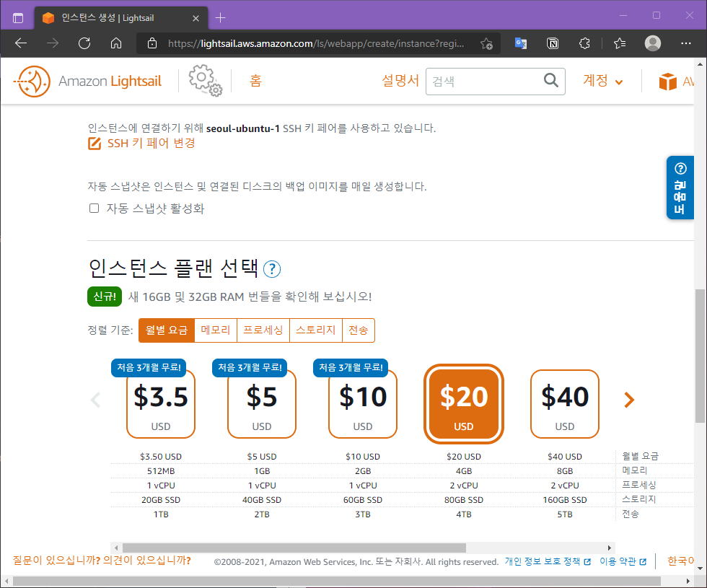Click the 80GB SSD storage value
Image resolution: width=707 pixels, height=588 pixels.
coord(464,500)
